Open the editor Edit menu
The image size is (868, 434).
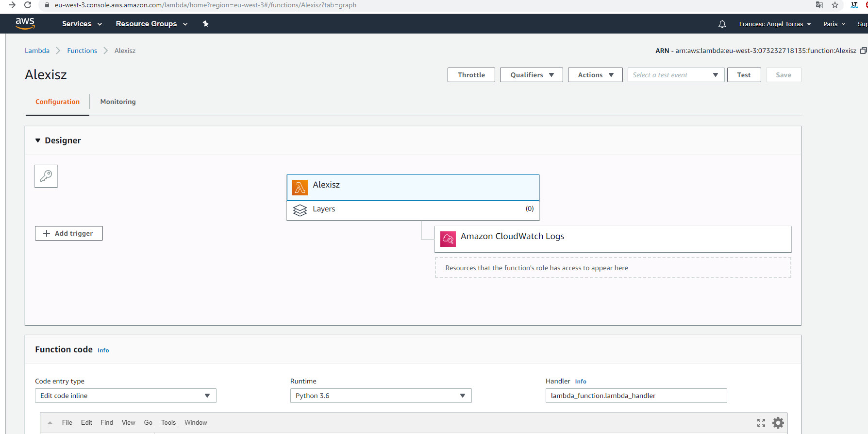coord(86,423)
